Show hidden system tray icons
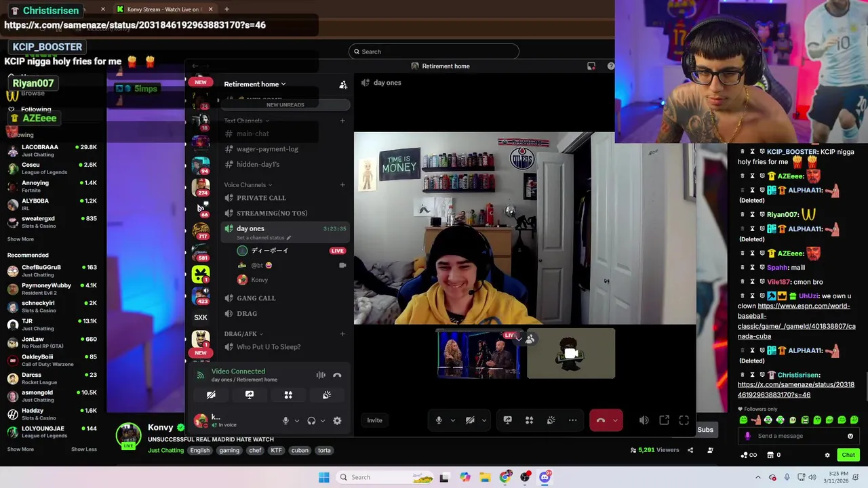868x488 pixels. [x=758, y=477]
